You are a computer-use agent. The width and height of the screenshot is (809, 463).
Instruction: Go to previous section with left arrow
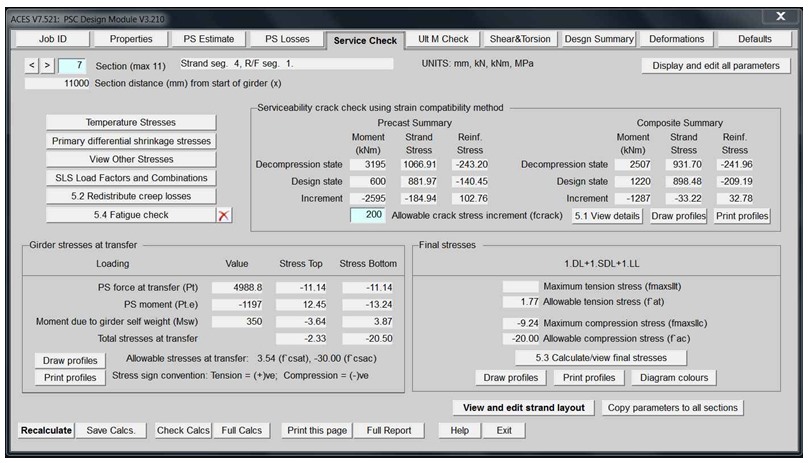pos(29,66)
